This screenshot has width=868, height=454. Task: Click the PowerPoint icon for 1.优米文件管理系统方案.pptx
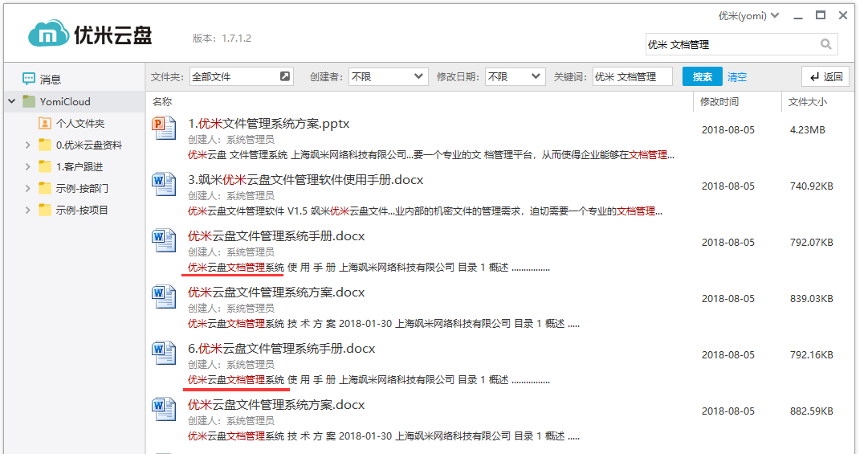pyautogui.click(x=164, y=129)
